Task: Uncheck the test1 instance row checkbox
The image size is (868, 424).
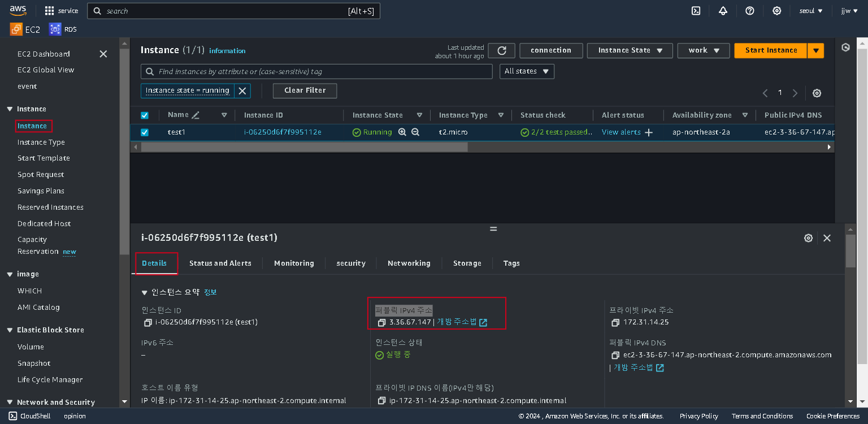Action: (x=145, y=132)
